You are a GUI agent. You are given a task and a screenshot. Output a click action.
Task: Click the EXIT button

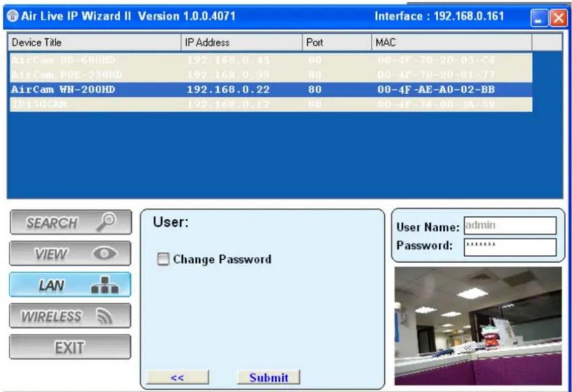point(70,347)
